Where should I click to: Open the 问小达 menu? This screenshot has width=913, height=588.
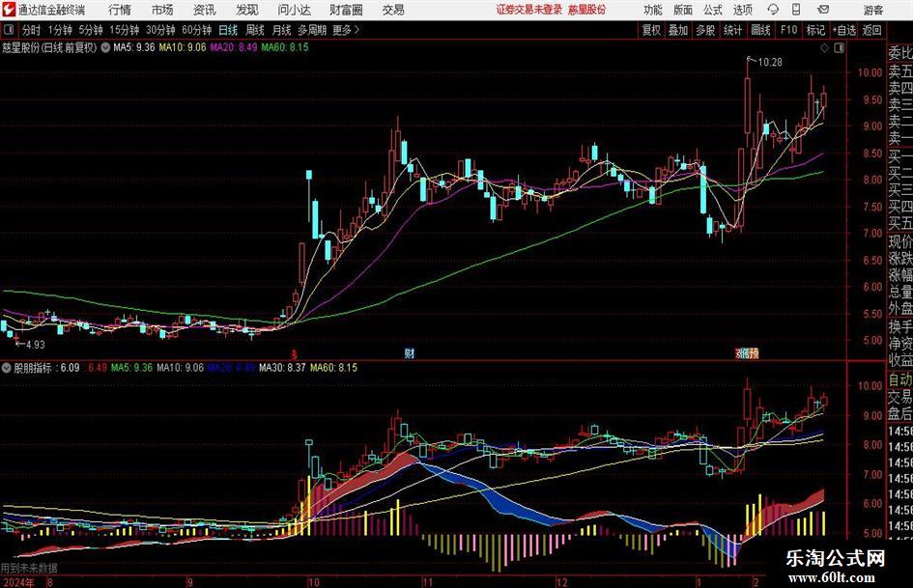(x=294, y=10)
